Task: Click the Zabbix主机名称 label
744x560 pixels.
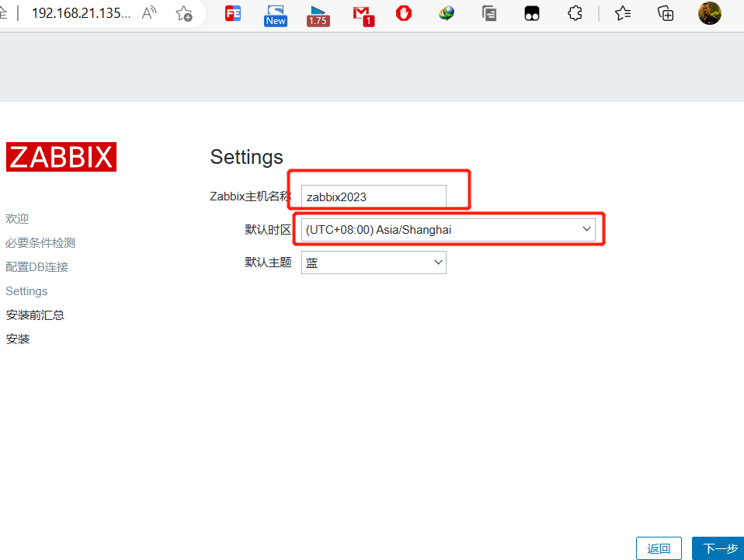Action: [251, 197]
